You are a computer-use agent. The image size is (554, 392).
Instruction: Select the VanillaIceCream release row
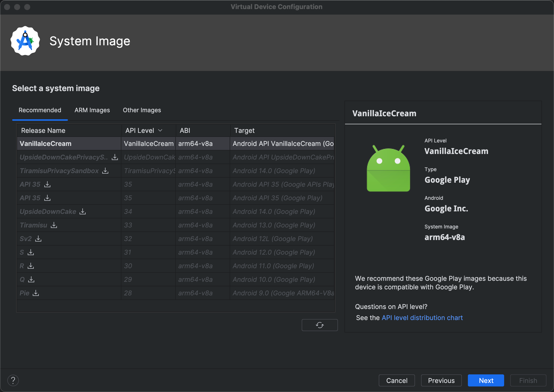(176, 143)
